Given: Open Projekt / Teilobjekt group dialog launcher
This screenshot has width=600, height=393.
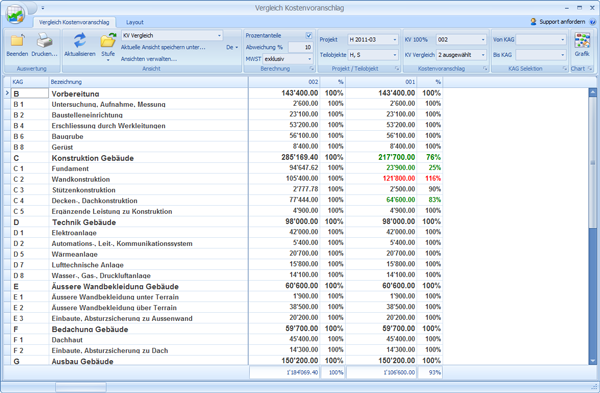Looking at the screenshot, I should click(x=397, y=69).
